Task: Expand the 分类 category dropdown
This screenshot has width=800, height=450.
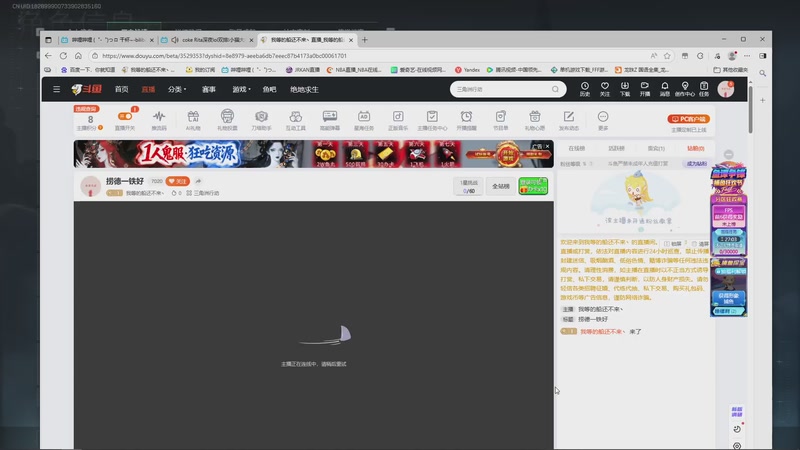Action: tap(177, 89)
